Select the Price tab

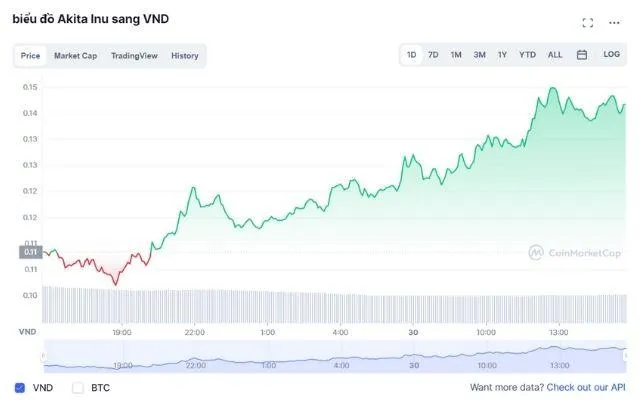(x=30, y=56)
